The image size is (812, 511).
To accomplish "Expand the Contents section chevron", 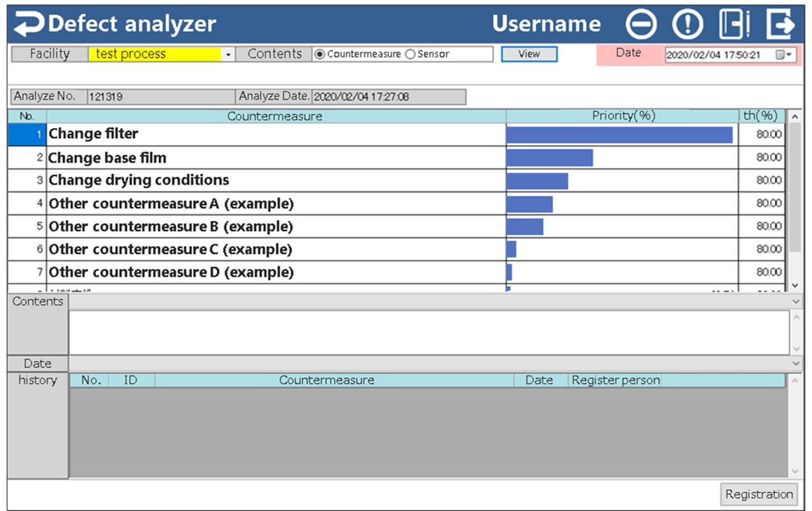I will pyautogui.click(x=796, y=302).
